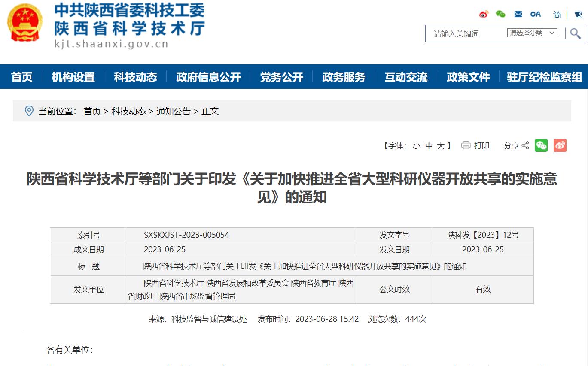Image resolution: width=588 pixels, height=366 pixels.
Task: Click 打印 to print the page
Action: point(476,146)
